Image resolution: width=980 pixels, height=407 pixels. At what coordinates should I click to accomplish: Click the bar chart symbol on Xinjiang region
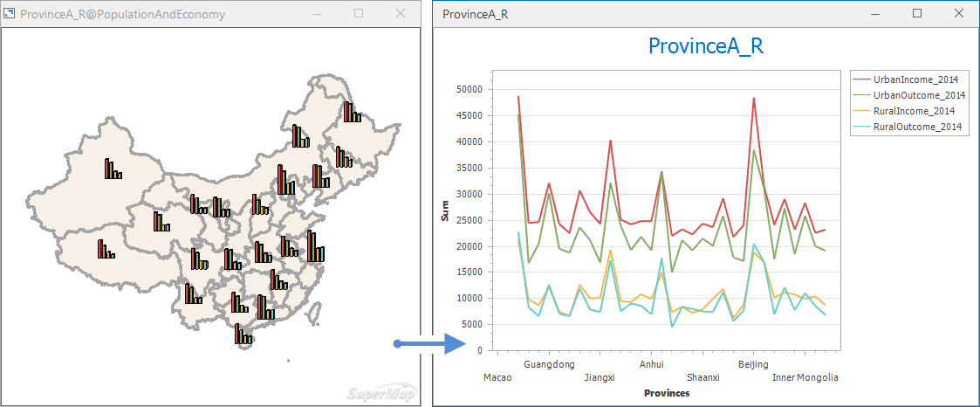point(113,169)
